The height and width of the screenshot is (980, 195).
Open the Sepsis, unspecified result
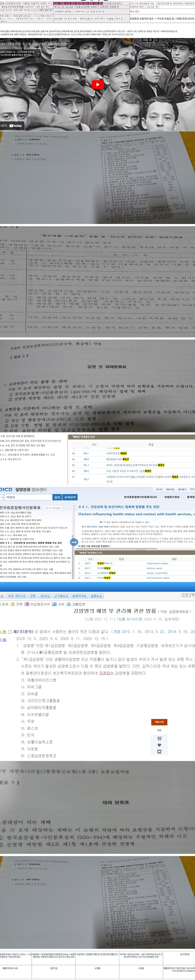[157, 573]
